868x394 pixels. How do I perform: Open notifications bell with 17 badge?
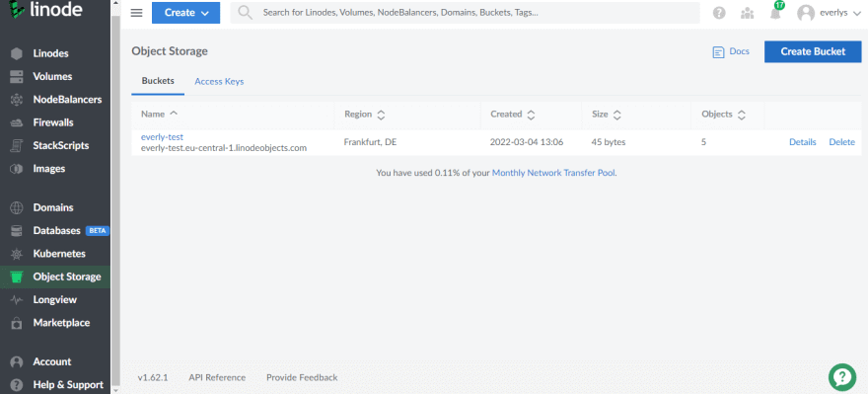[x=776, y=12]
